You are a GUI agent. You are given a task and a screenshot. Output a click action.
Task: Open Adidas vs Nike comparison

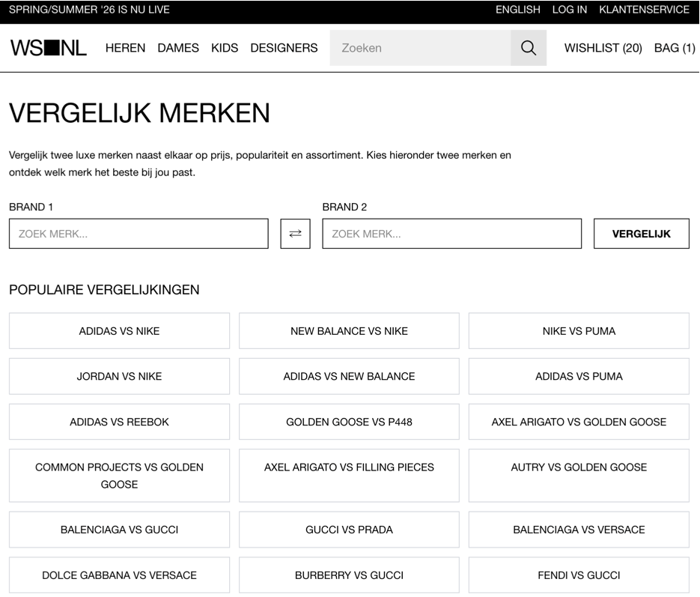[x=119, y=331]
